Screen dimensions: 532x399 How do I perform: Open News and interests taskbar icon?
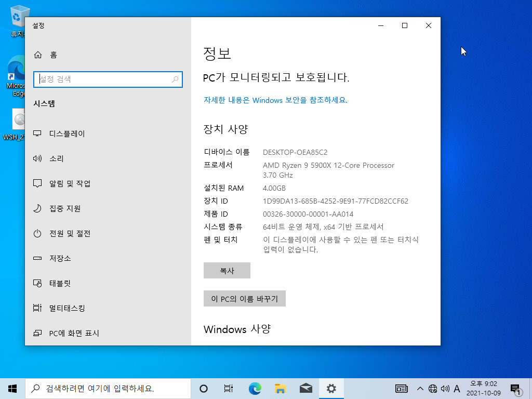point(402,389)
